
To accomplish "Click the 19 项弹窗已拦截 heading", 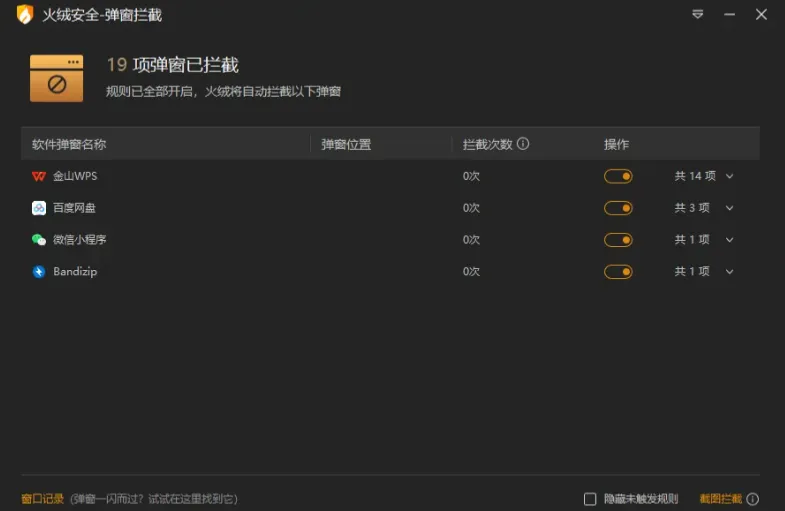I will pyautogui.click(x=173, y=65).
